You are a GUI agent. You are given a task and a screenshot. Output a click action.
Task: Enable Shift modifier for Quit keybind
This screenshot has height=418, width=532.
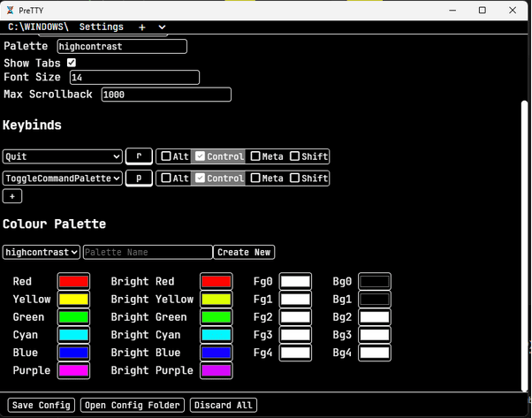(x=295, y=156)
